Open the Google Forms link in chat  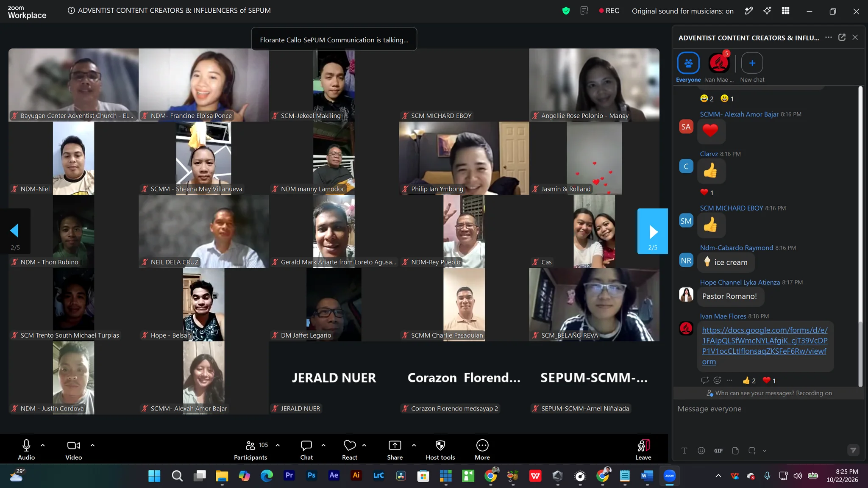click(765, 346)
